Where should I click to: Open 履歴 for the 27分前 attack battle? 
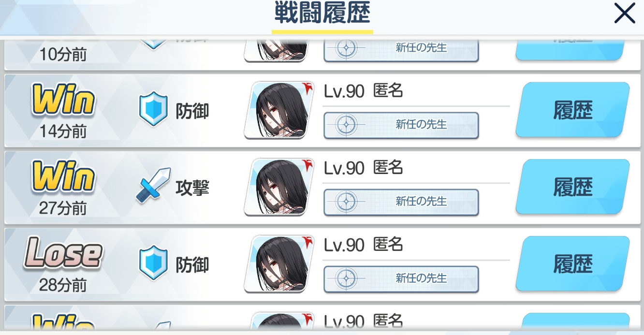coord(573,187)
